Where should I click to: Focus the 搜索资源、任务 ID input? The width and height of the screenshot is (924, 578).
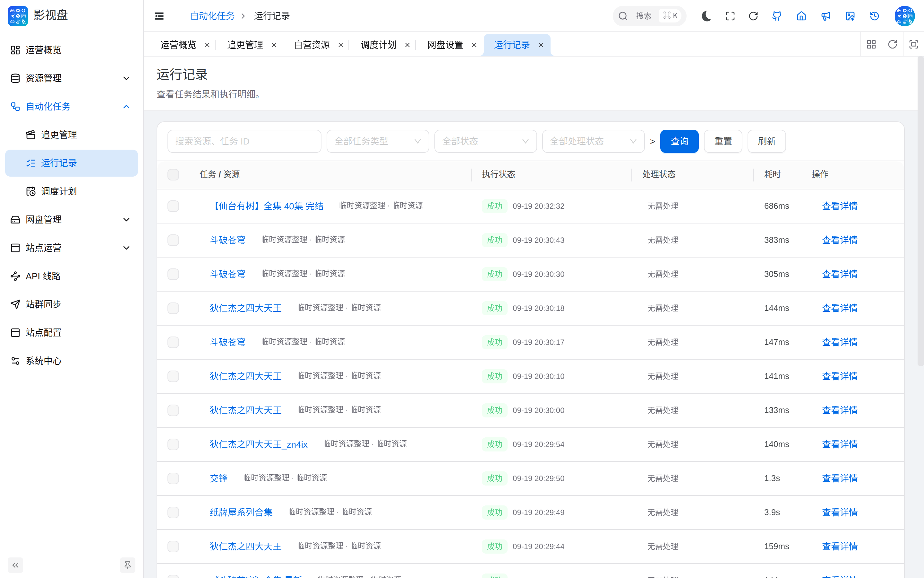pos(244,141)
